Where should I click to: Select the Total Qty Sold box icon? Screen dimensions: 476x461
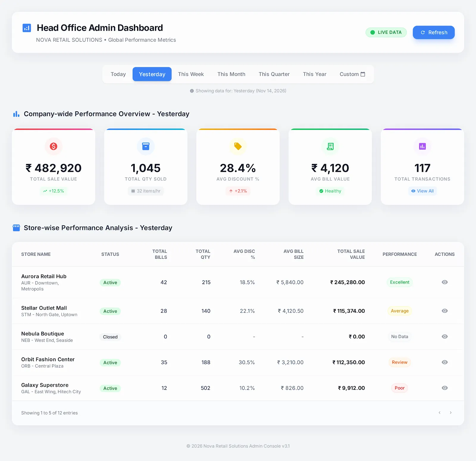[145, 146]
